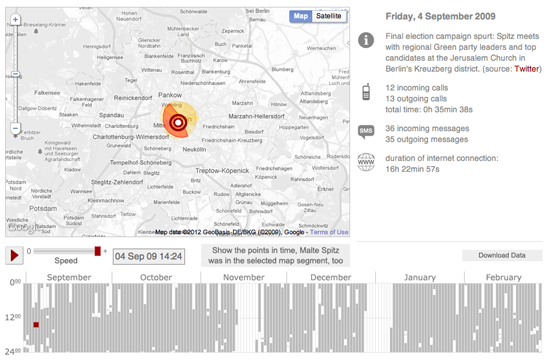
Task: Toggle showing points in selected map segment
Action: 275,255
